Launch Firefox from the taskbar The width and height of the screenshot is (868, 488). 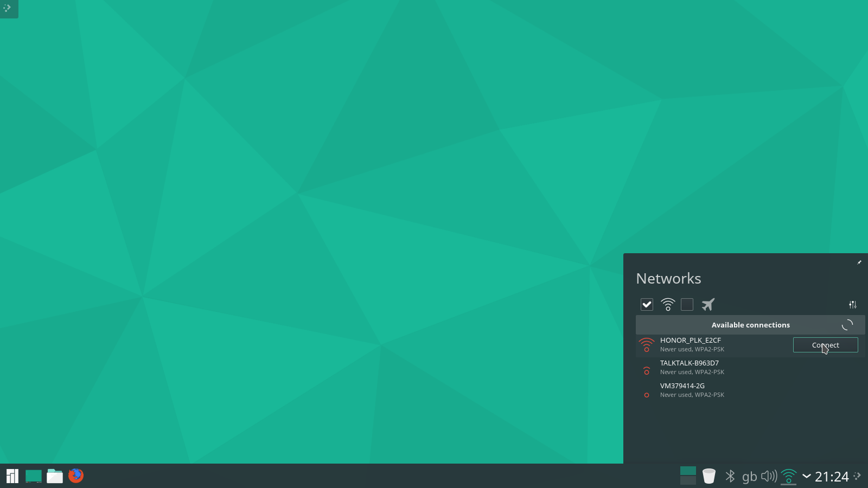click(76, 476)
